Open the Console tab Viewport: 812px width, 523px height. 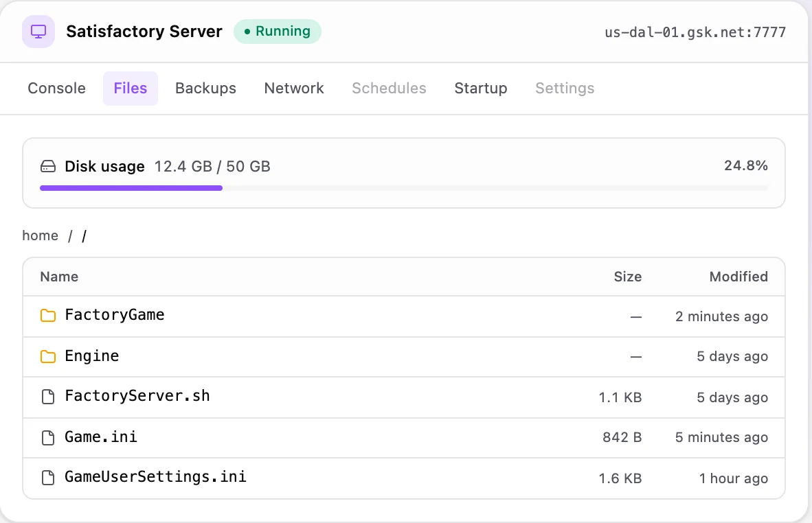point(56,89)
